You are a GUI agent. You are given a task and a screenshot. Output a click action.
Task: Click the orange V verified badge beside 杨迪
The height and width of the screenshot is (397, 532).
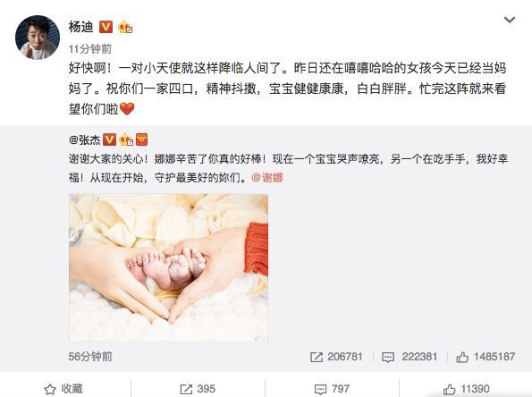106,27
